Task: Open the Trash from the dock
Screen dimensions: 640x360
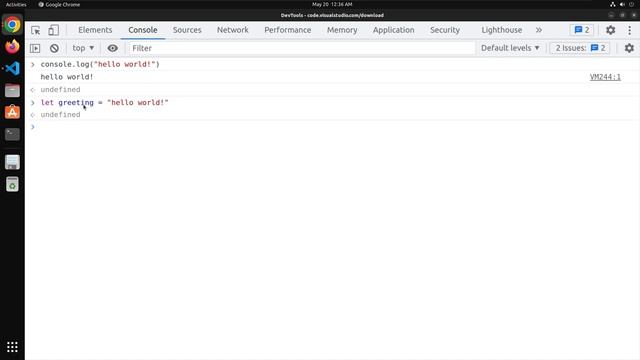Action: [x=12, y=184]
